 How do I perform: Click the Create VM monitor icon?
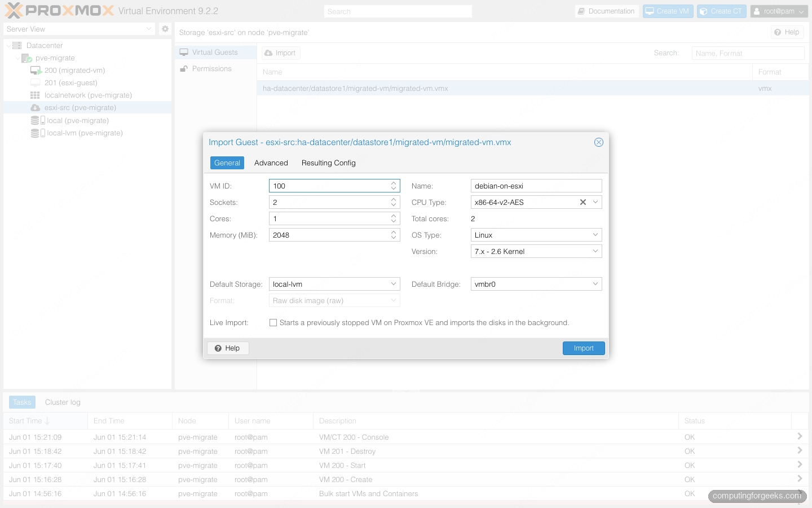[650, 11]
